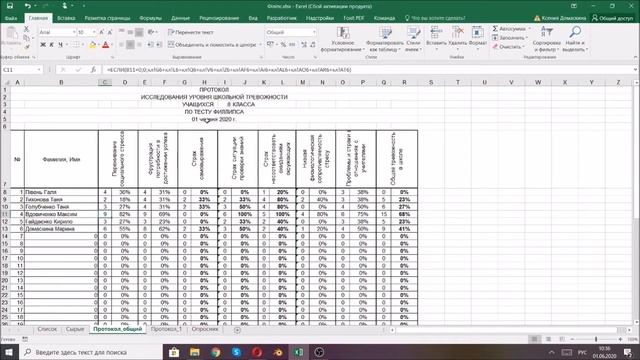Apply percent style with the % icon
The height and width of the screenshot is (360, 640).
pyautogui.click(x=283, y=44)
